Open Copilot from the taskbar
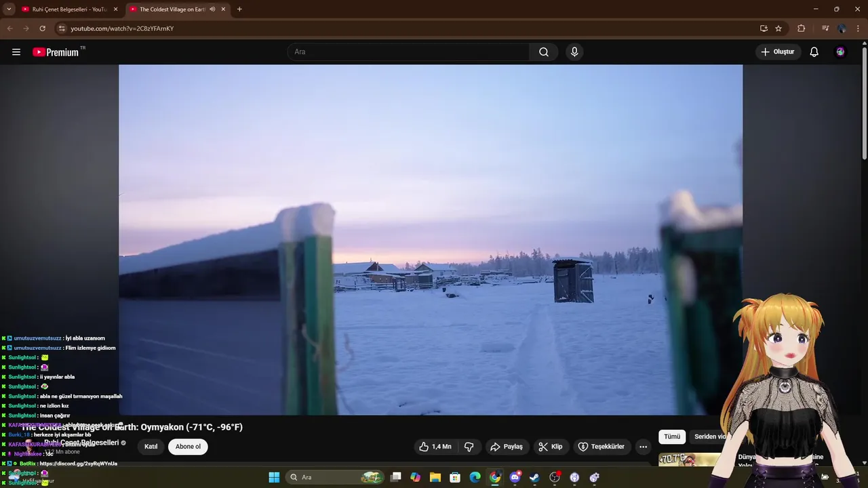The image size is (868, 488). (x=416, y=477)
